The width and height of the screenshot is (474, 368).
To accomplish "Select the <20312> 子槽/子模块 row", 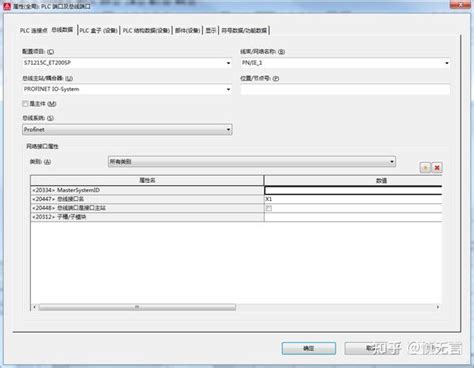I will pos(147,217).
